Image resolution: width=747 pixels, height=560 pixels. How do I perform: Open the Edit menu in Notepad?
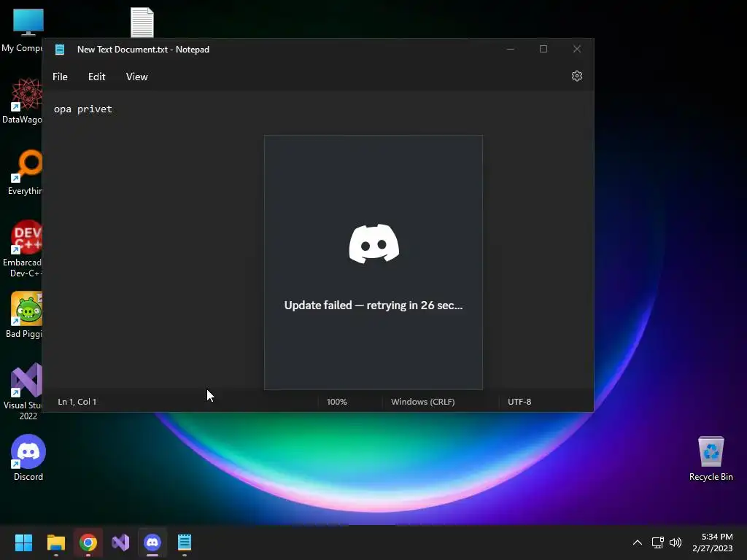coord(97,77)
